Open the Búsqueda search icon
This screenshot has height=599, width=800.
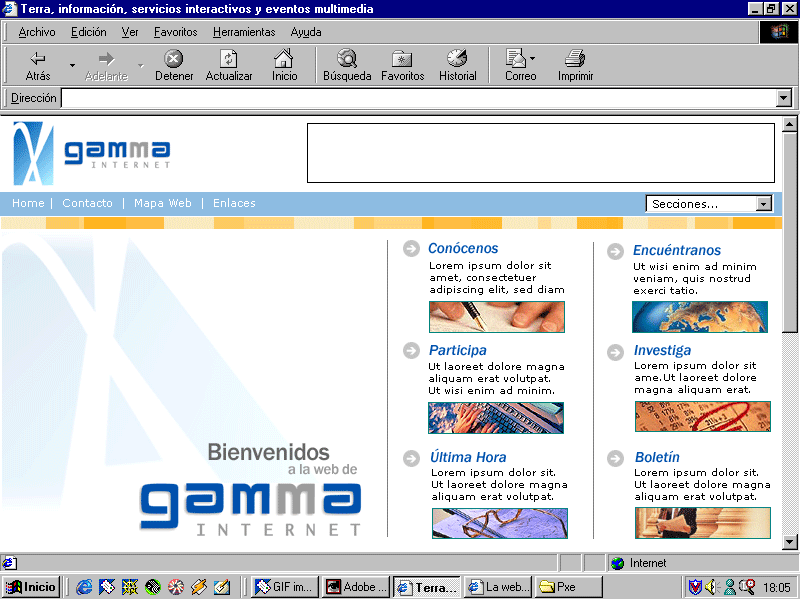pyautogui.click(x=347, y=59)
